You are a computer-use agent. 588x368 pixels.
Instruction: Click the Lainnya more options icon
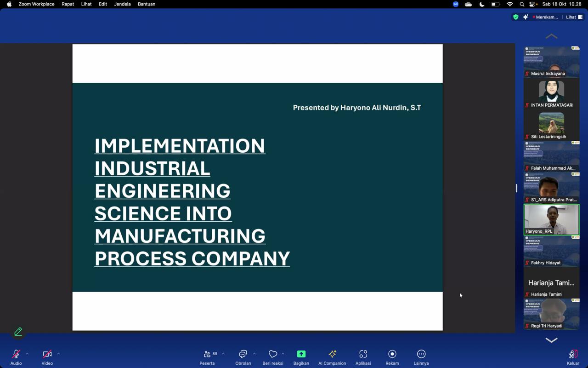click(x=421, y=354)
